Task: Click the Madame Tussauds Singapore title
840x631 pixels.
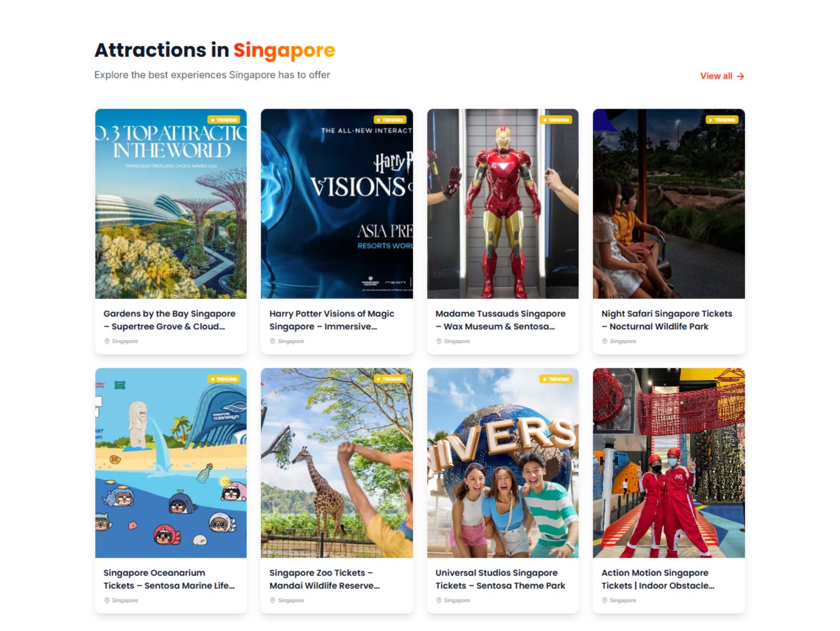Action: coord(500,320)
